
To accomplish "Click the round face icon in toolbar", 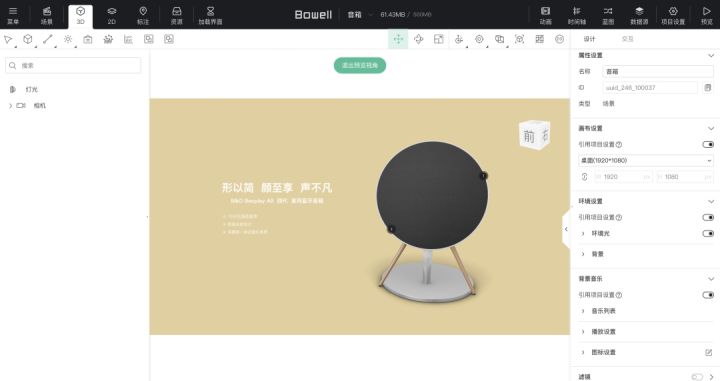I will [x=559, y=39].
